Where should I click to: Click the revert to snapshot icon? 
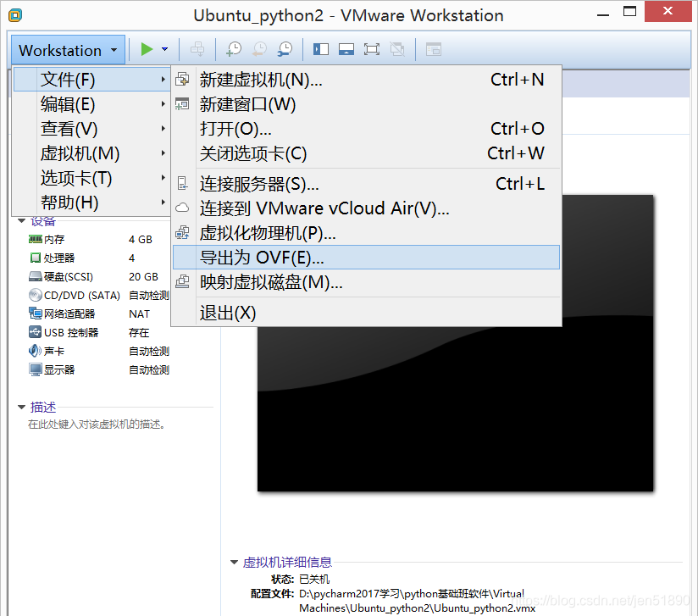point(259,49)
